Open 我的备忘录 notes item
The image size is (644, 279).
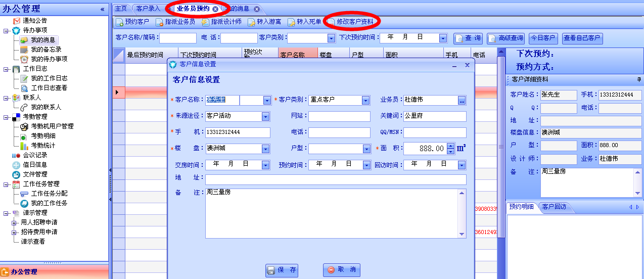(x=46, y=50)
